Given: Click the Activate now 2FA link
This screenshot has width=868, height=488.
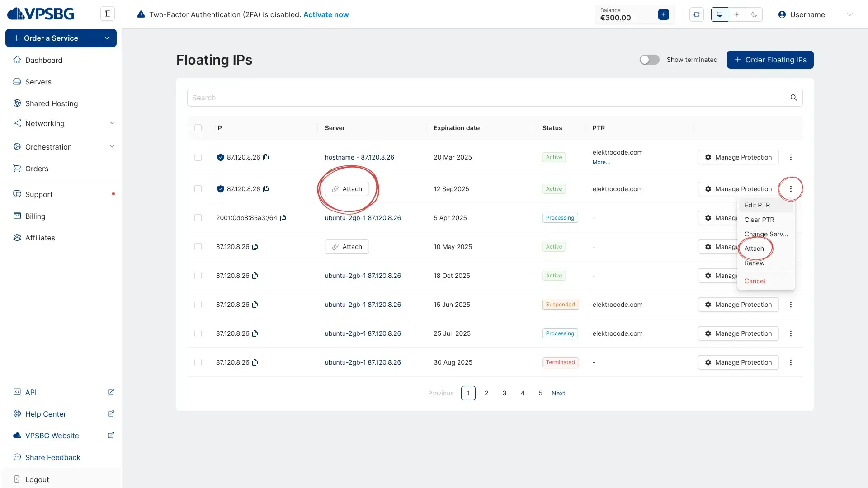Looking at the screenshot, I should coord(325,14).
